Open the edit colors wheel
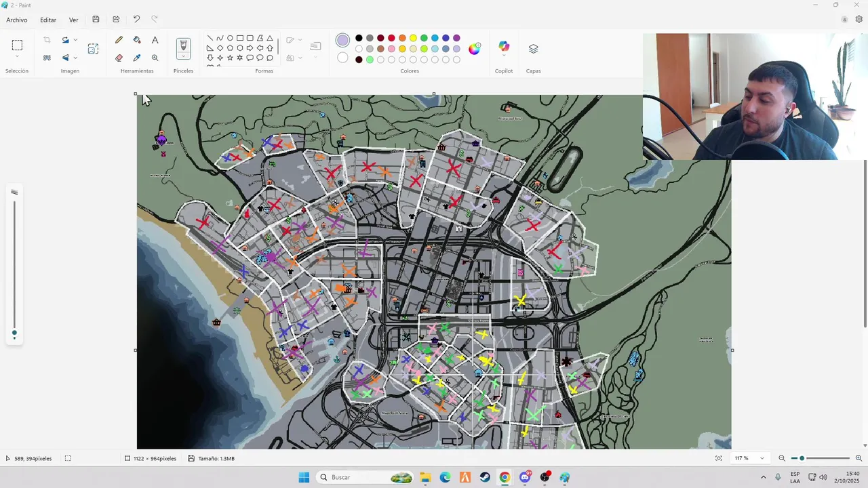Viewport: 868px width, 488px height. [475, 49]
